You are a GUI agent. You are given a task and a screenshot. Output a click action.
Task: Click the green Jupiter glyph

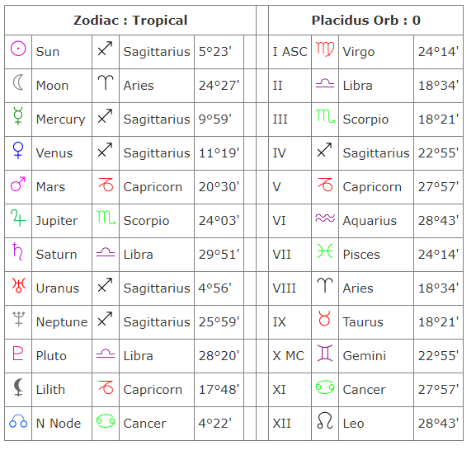tap(18, 218)
